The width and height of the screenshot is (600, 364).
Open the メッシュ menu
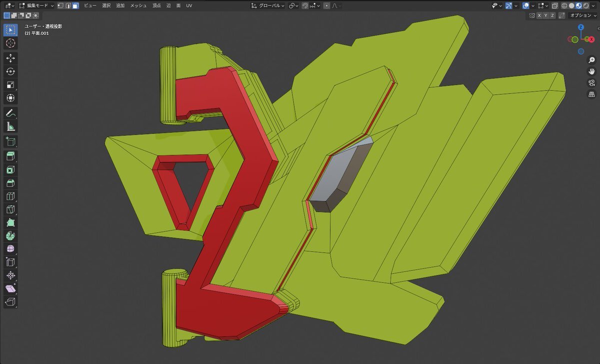[x=138, y=5]
